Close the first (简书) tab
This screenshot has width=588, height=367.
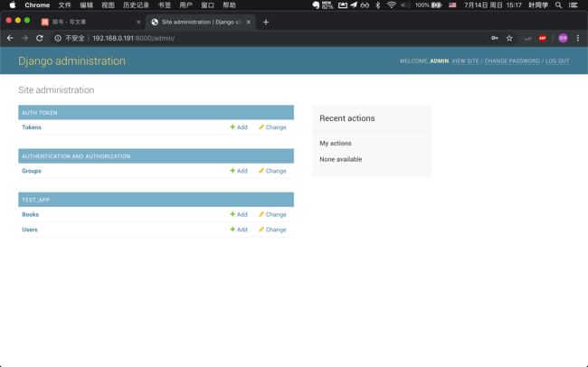point(138,22)
